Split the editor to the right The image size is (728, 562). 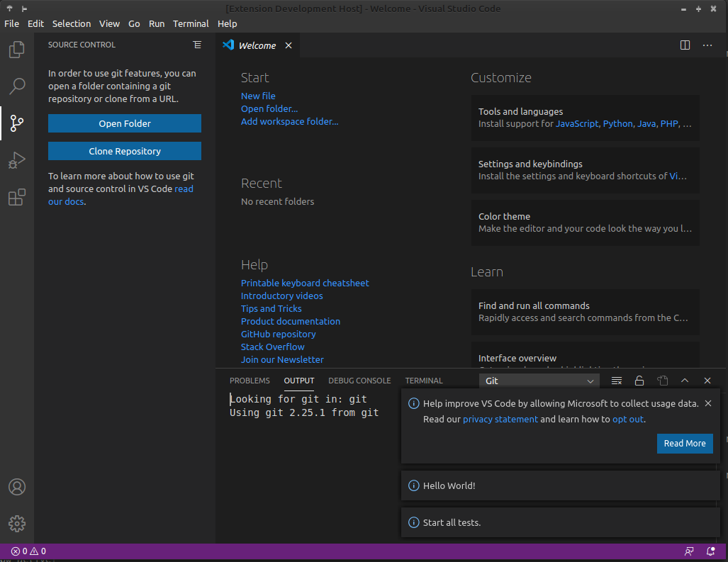[x=685, y=45]
